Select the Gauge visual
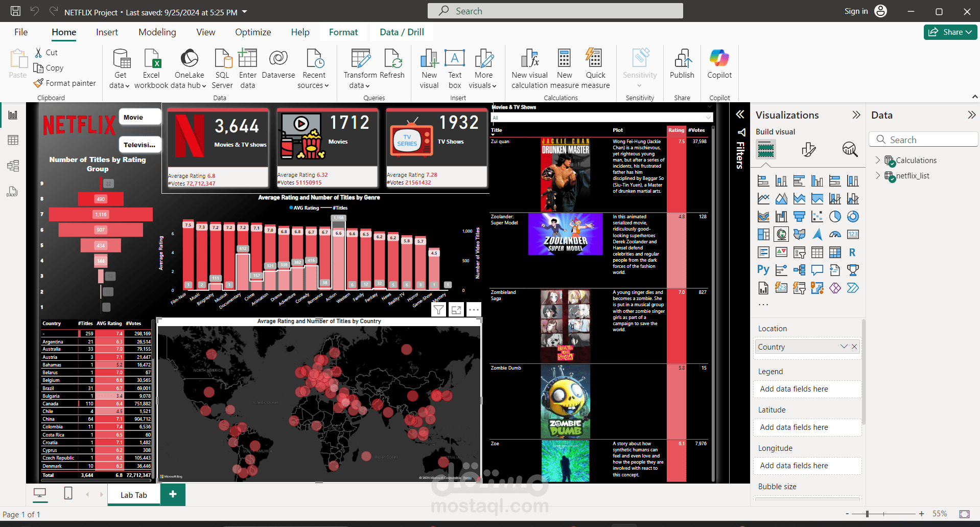Screen dimensions: 980x527 point(835,235)
